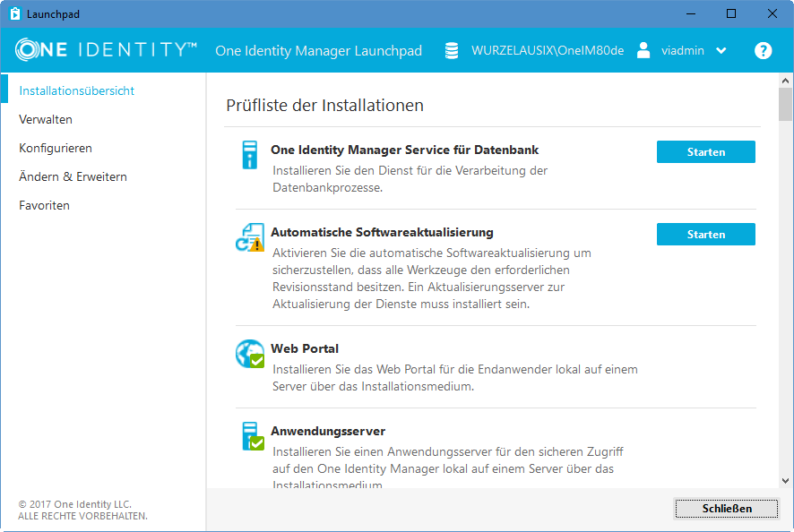
Task: Click the scrollbar down arrow
Action: [x=785, y=481]
